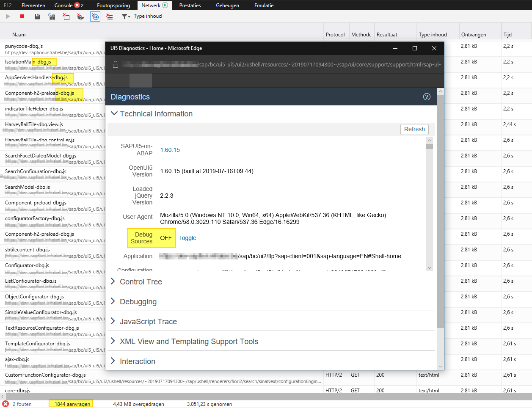Clear the browser cache icon
Screen dimensions: 532x408
coord(66,17)
